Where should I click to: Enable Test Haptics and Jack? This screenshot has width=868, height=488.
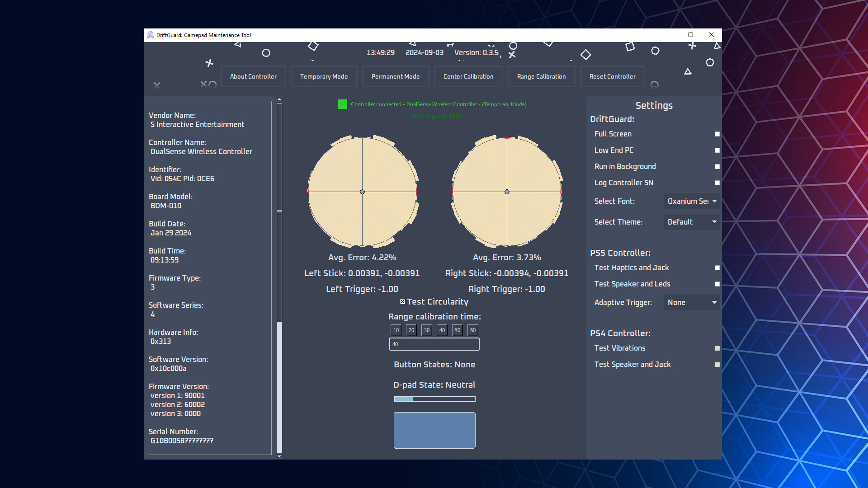click(x=717, y=267)
